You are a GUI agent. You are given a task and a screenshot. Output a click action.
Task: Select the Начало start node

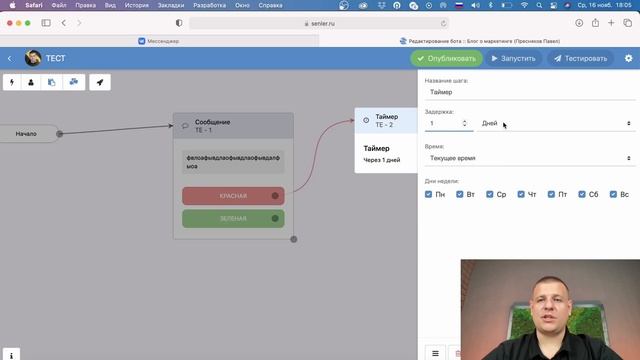point(28,133)
